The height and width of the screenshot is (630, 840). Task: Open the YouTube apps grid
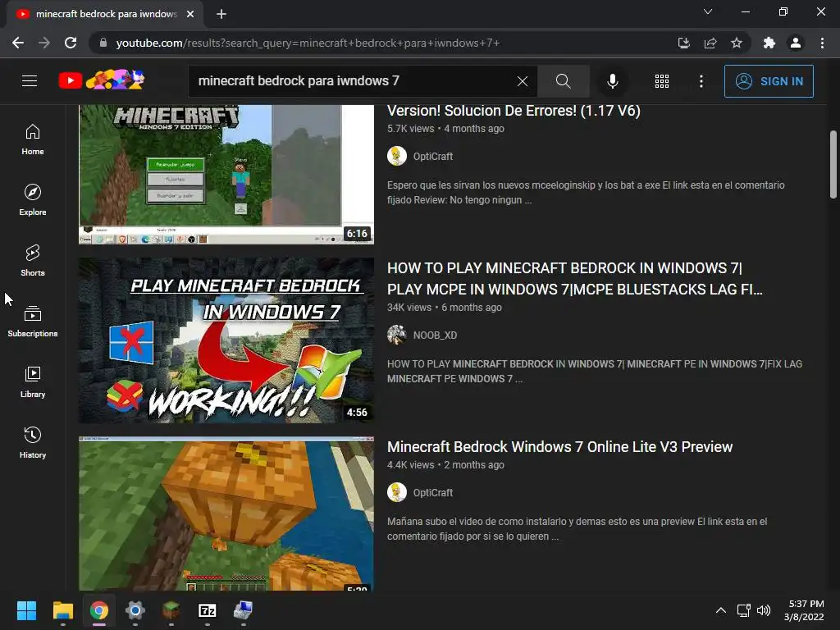click(662, 81)
